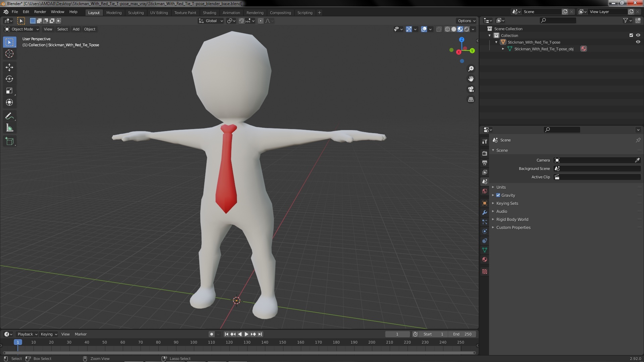The height and width of the screenshot is (362, 644).
Task: Expand the Custom Properties panel
Action: click(513, 228)
